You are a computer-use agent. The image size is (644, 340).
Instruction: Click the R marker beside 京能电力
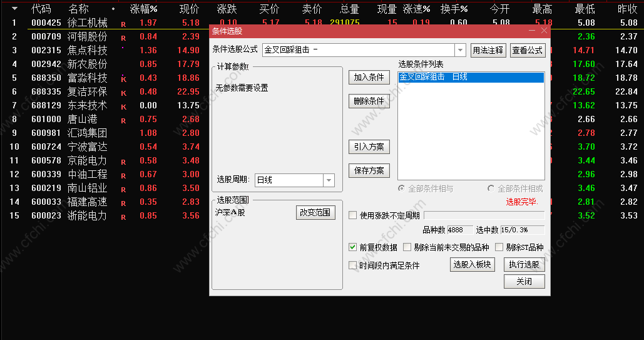[x=123, y=162]
